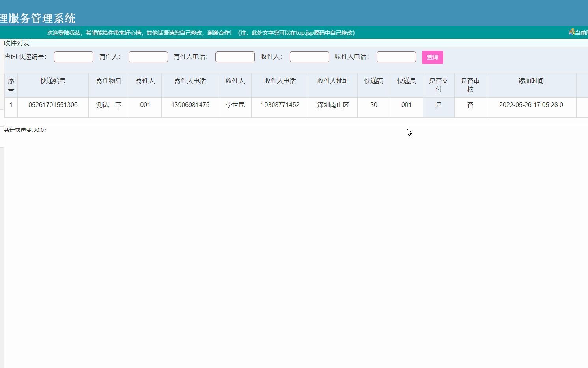This screenshot has height=368, width=588.
Task: Click the tracking number 05261701551306 cell
Action: 53,105
